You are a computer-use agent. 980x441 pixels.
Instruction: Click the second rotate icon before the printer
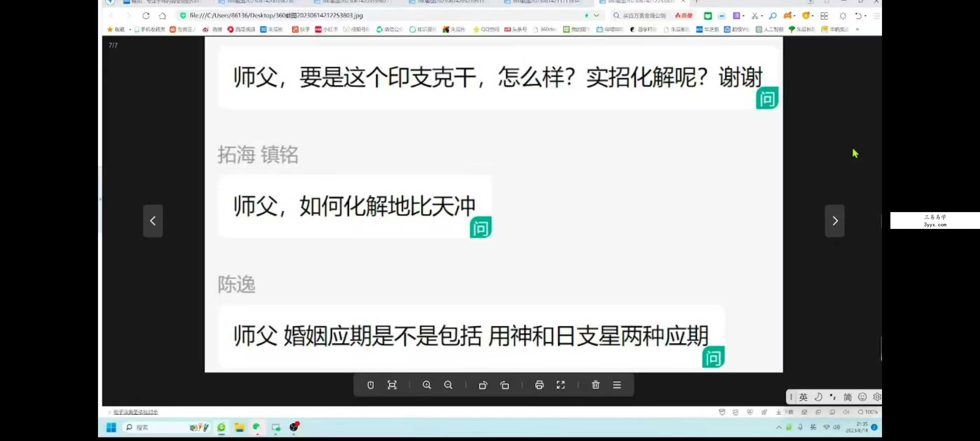click(x=505, y=385)
